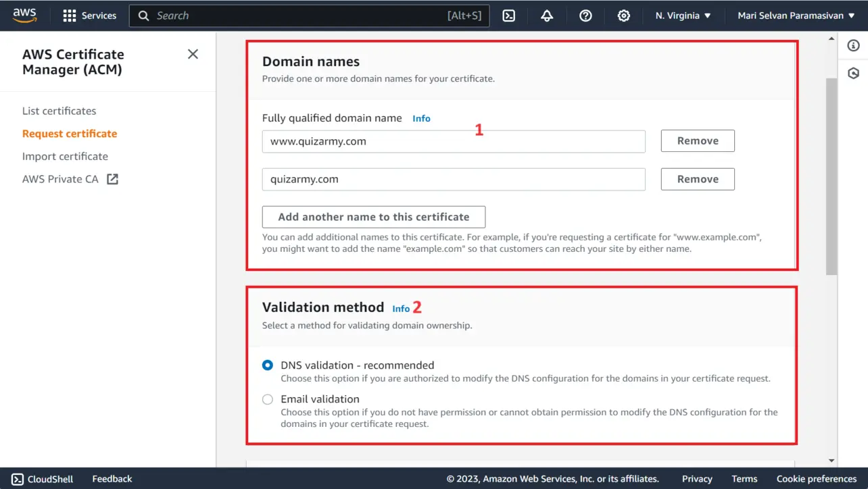Open Import certificate page

pyautogui.click(x=65, y=156)
